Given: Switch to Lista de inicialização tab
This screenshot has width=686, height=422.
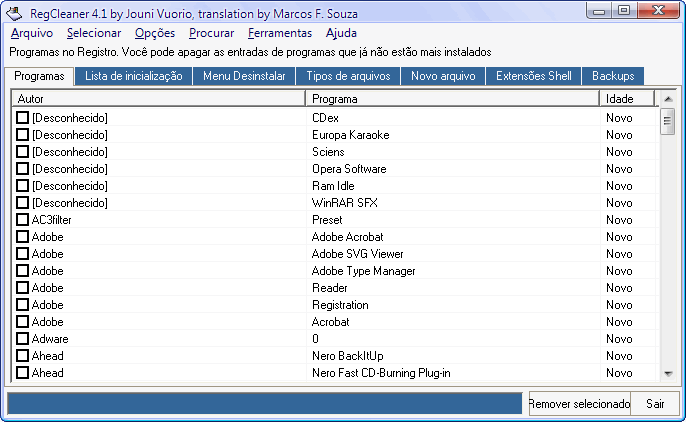Looking at the screenshot, I should pyautogui.click(x=133, y=76).
